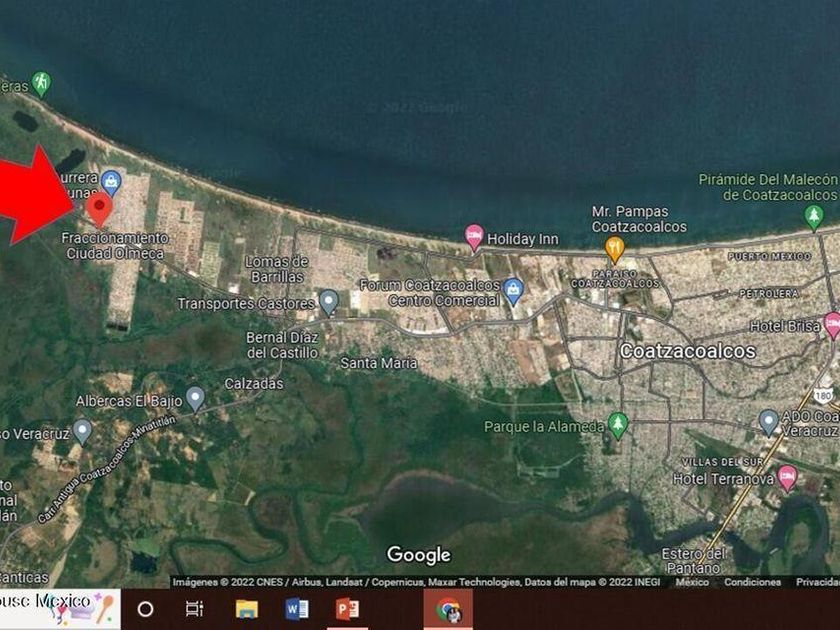Select the ADO Coatzacoalcos station pin
Viewport: 840px width, 630px height.
point(768,420)
